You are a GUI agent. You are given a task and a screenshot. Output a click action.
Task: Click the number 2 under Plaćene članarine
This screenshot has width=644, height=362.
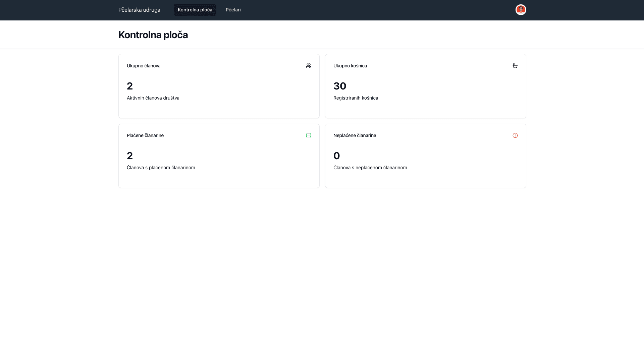tap(130, 156)
